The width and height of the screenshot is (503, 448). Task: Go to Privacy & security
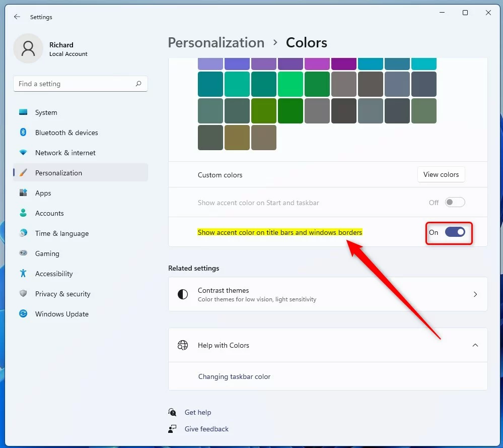(81, 294)
